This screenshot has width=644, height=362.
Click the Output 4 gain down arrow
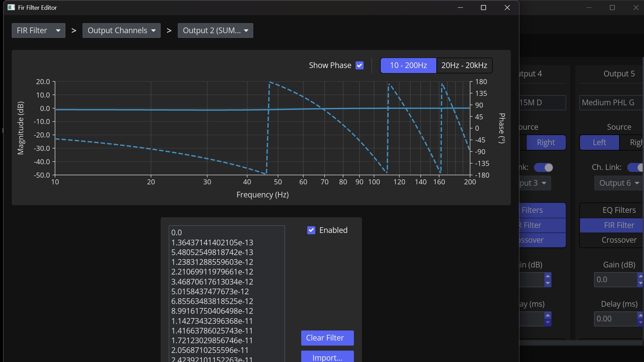pos(548,283)
